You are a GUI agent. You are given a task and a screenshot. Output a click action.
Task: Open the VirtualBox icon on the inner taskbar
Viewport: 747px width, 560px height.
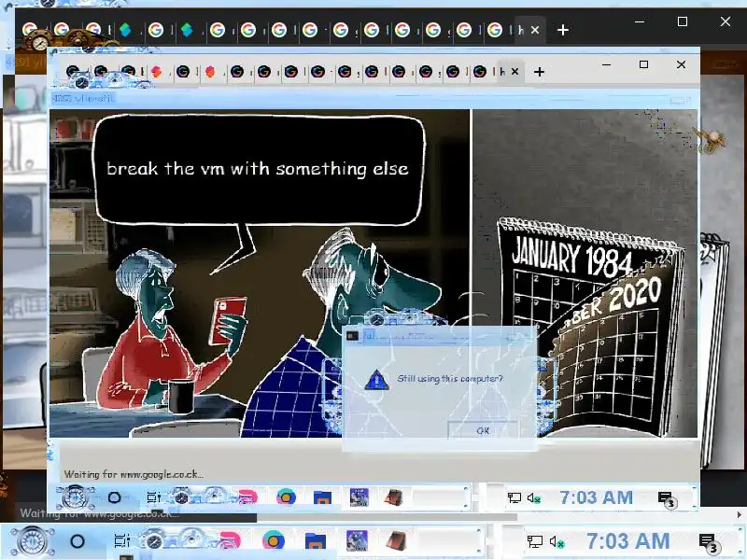click(x=359, y=497)
